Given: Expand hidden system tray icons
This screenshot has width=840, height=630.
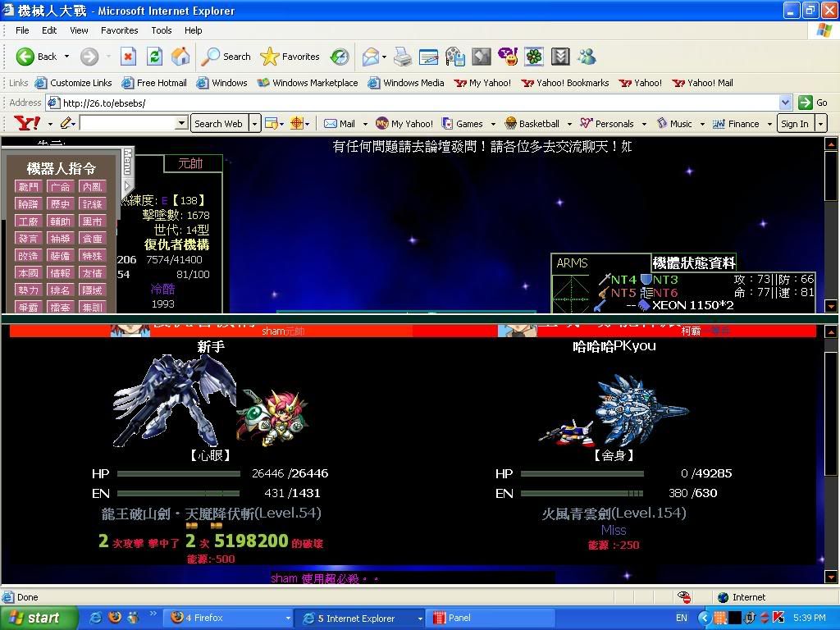Looking at the screenshot, I should click(704, 618).
